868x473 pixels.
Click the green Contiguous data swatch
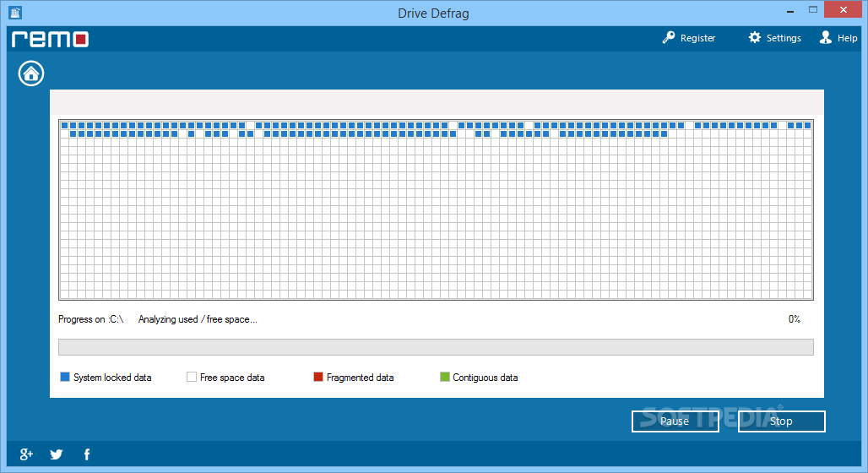coord(444,378)
